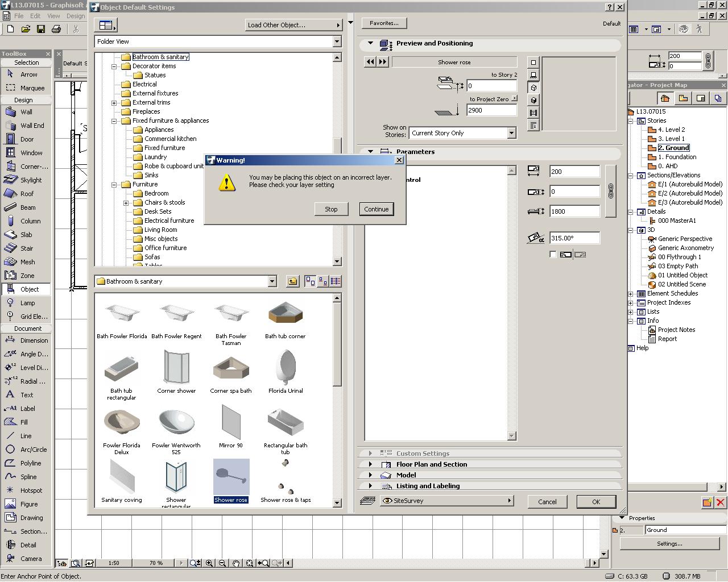This screenshot has width=728, height=582.
Task: Click Continue in the warning dialog
Action: [x=376, y=209]
